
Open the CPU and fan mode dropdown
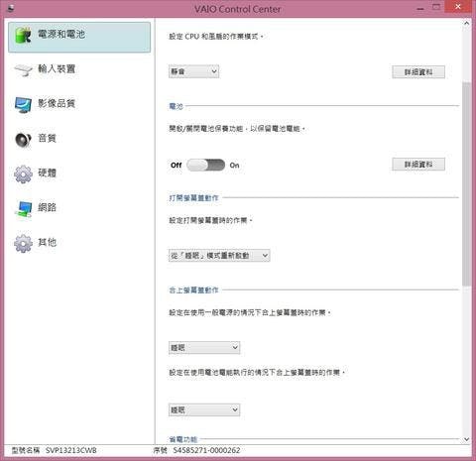[193, 71]
